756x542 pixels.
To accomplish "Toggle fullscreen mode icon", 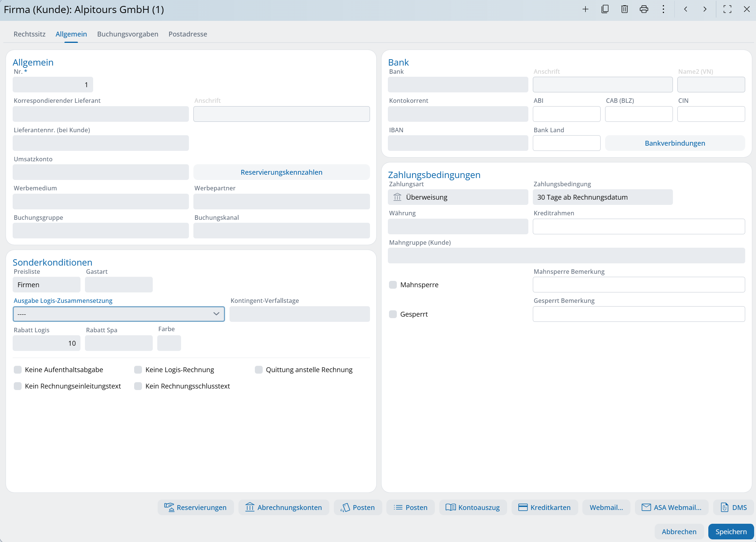I will tap(727, 9).
